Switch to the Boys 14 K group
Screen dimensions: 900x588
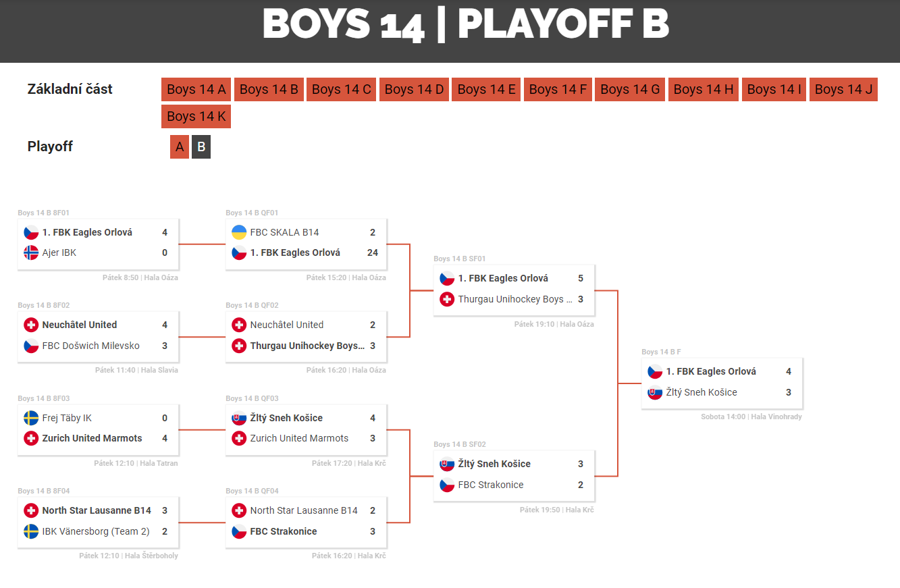click(196, 116)
